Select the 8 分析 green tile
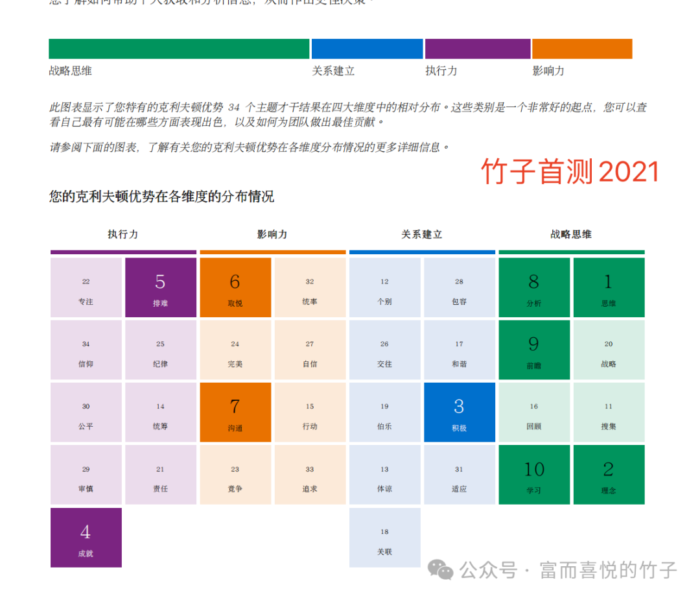Viewport: 700px width, 598px height. click(x=534, y=287)
